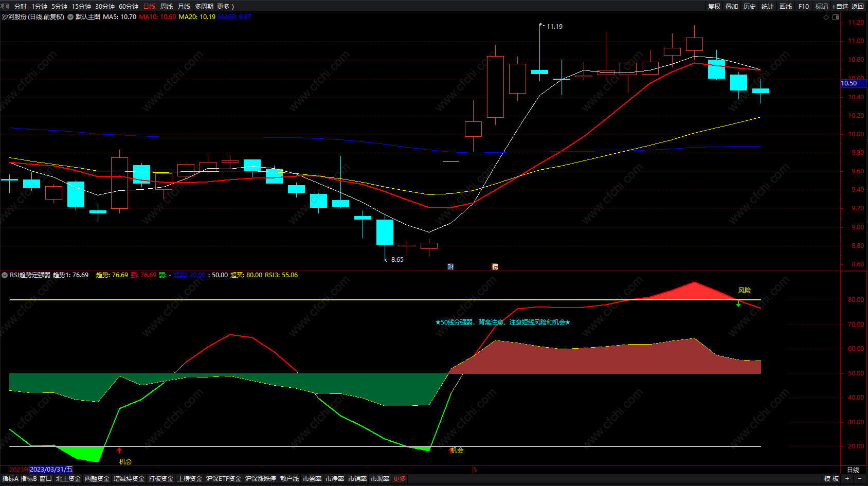Collapse the left panel arrow icon
868x486 pixels.
coord(5,6)
